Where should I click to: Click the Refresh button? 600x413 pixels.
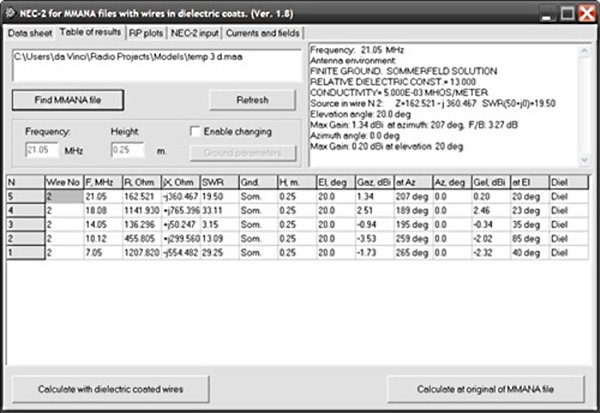click(x=252, y=100)
